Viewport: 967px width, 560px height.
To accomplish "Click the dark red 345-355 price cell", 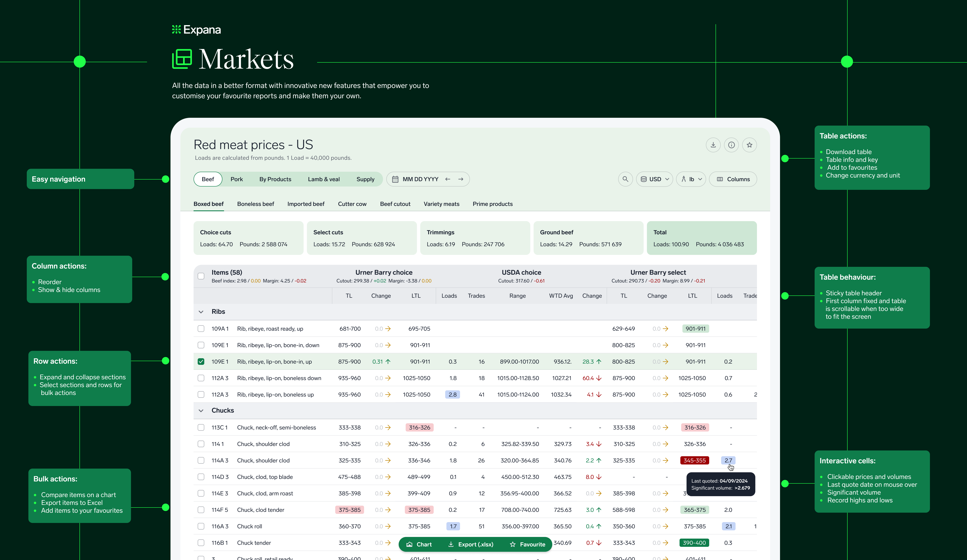I will coord(694,460).
